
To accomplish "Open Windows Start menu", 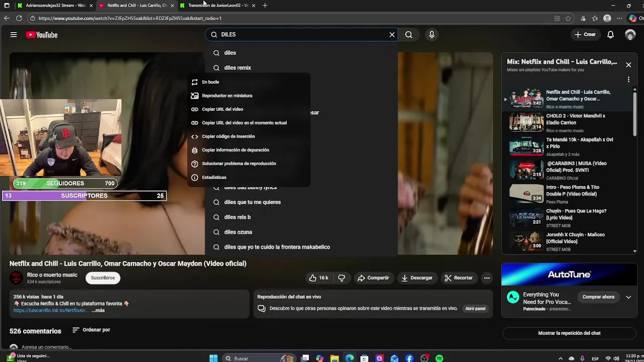I will (213, 358).
